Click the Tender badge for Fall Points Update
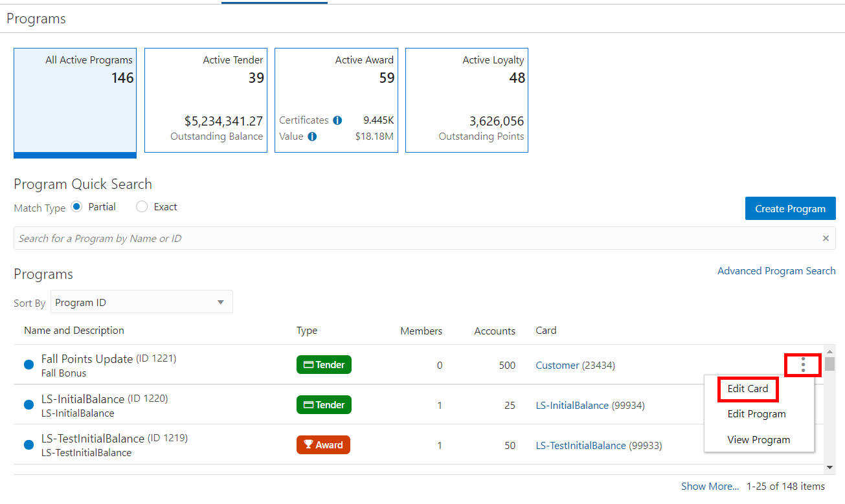The height and width of the screenshot is (504, 845). tap(324, 365)
